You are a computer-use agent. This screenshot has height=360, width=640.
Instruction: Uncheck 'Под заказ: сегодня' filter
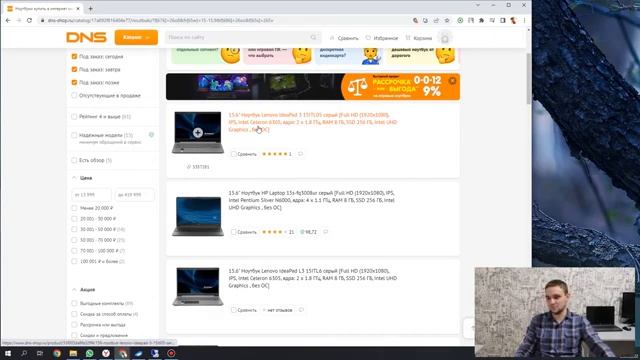coord(74,56)
